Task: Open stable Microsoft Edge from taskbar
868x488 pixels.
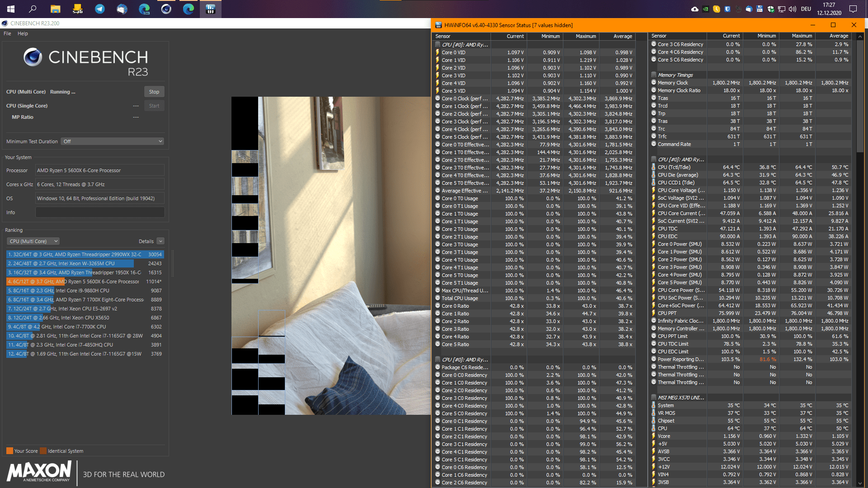Action: (x=188, y=9)
